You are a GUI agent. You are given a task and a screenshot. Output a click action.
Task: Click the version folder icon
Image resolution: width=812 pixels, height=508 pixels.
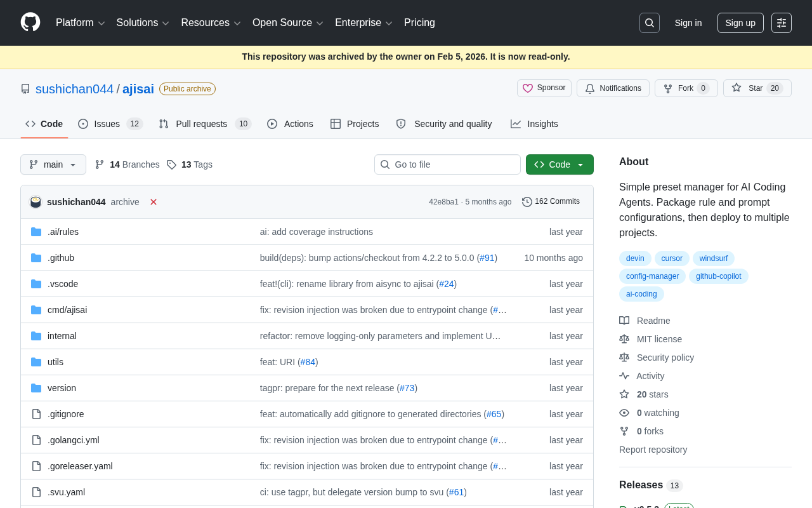(36, 388)
